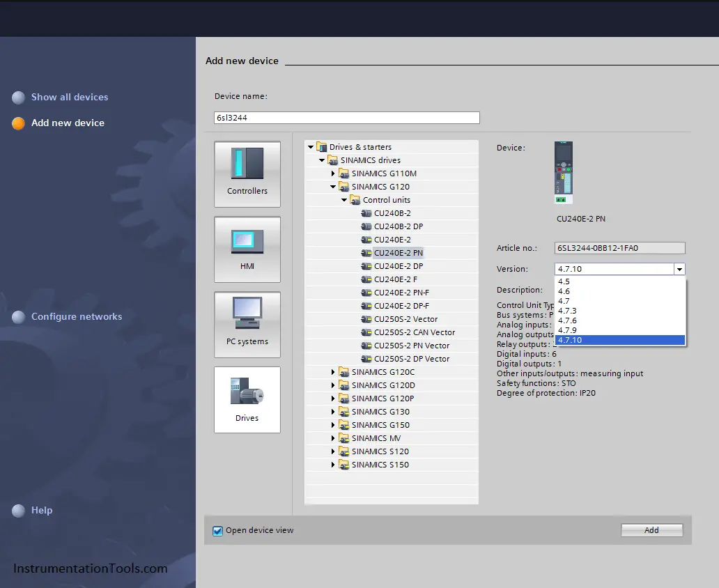Click the CU250S-2 DP Vector module icon
The width and height of the screenshot is (719, 588).
366,359
